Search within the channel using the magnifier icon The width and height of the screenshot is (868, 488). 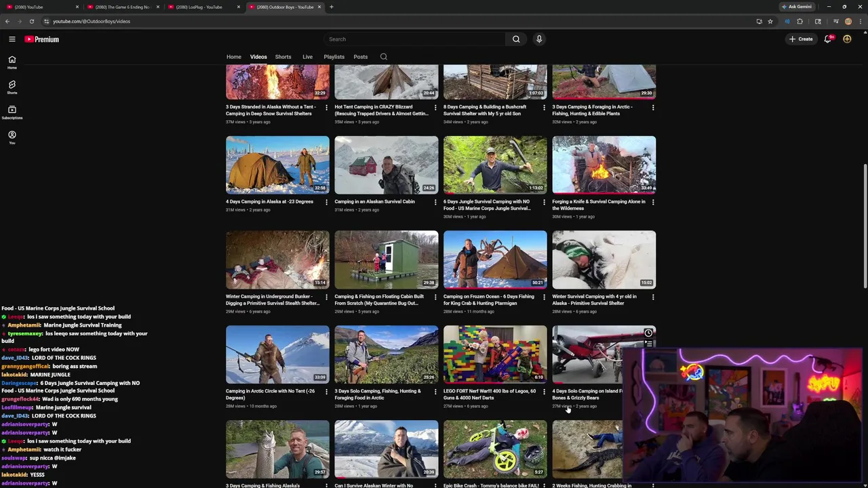pos(384,57)
